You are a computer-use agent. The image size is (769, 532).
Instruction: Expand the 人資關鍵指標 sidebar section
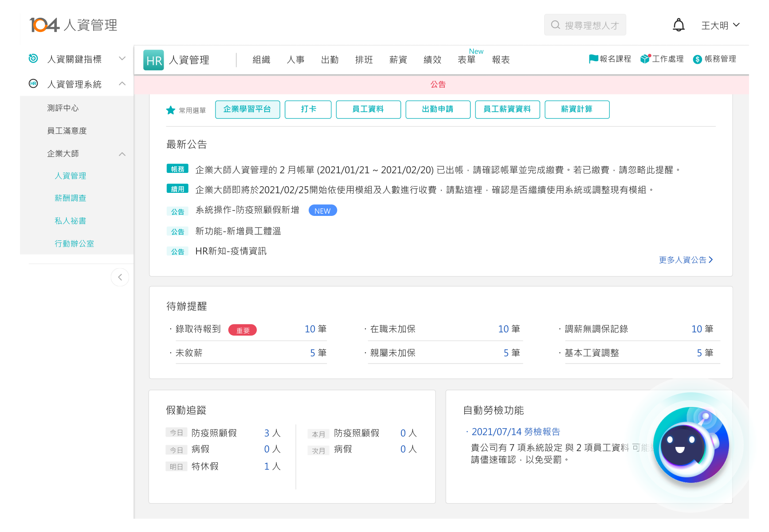[122, 58]
